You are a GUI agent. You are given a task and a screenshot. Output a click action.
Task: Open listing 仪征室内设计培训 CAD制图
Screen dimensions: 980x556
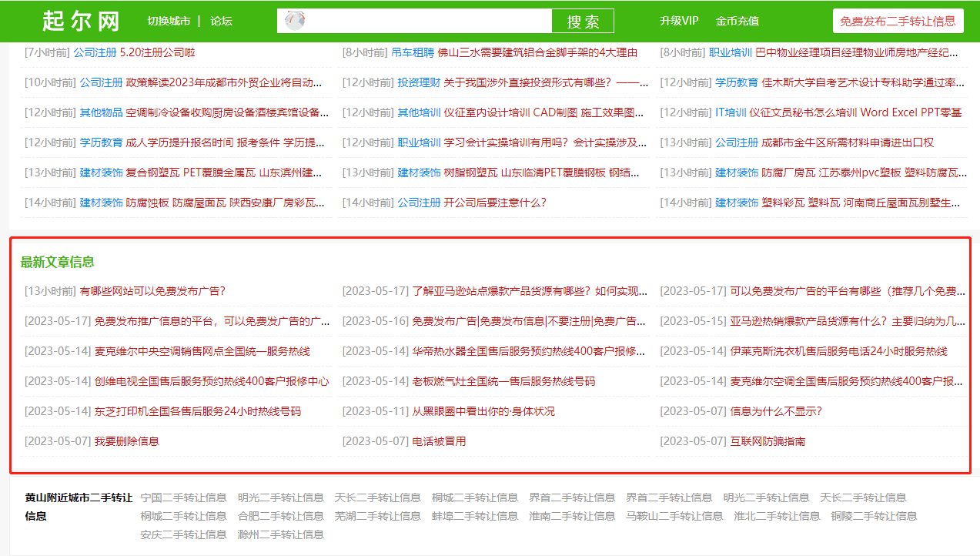[544, 112]
